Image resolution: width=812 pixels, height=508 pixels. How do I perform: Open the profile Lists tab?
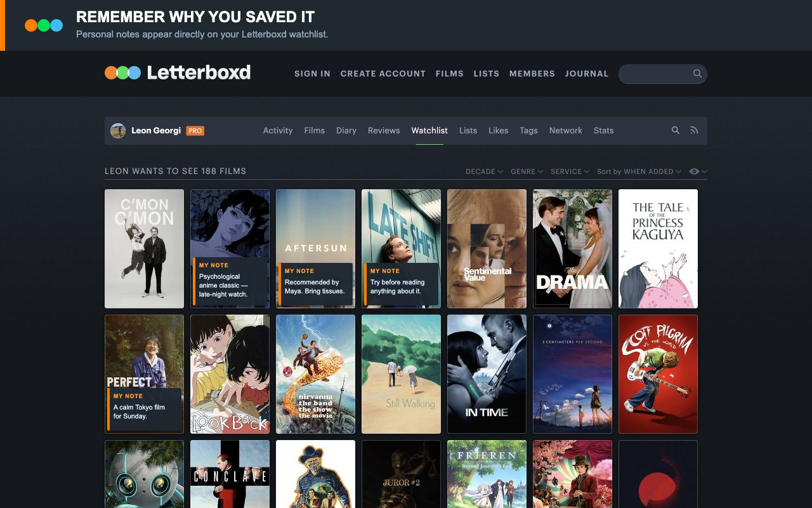[x=468, y=130]
